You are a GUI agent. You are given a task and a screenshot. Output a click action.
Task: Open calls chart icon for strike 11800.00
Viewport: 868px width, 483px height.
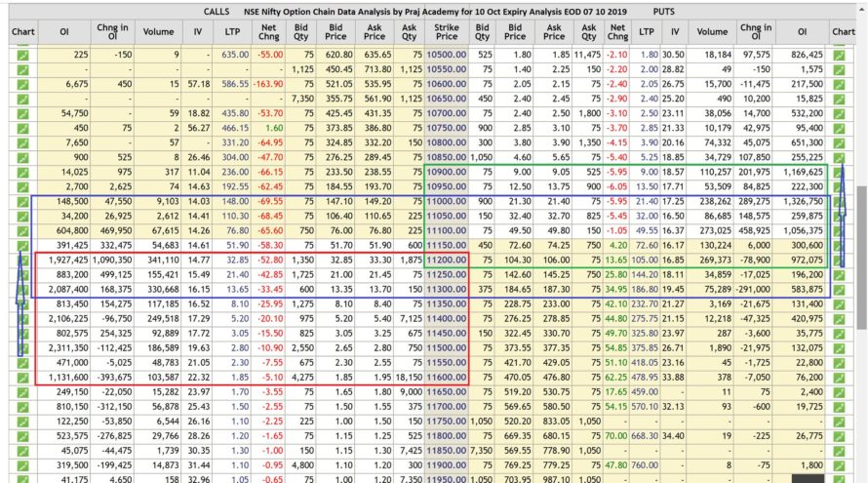pyautogui.click(x=22, y=437)
